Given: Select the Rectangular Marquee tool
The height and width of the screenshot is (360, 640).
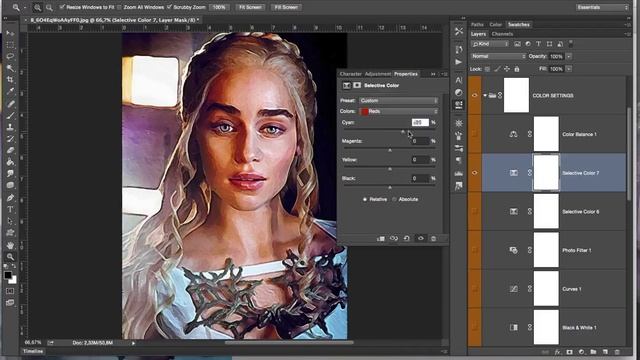Looking at the screenshot, I should coord(11,44).
